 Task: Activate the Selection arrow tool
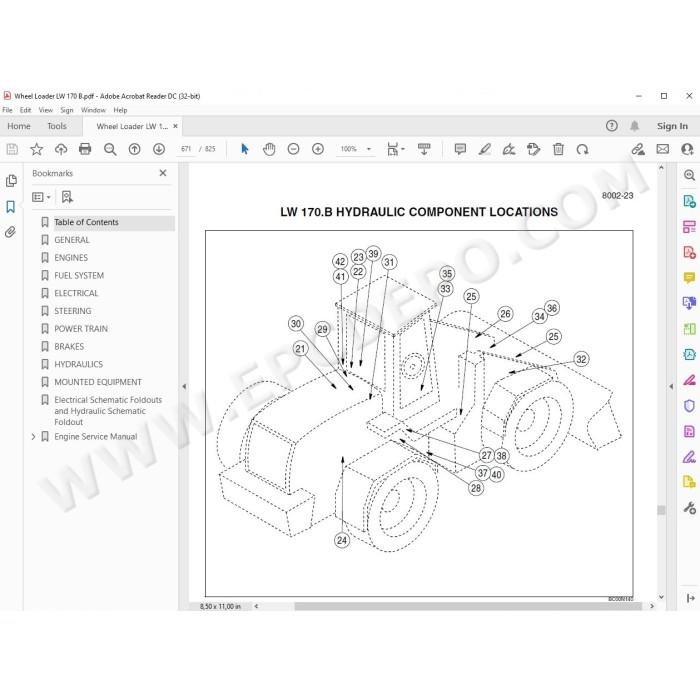tap(245, 149)
